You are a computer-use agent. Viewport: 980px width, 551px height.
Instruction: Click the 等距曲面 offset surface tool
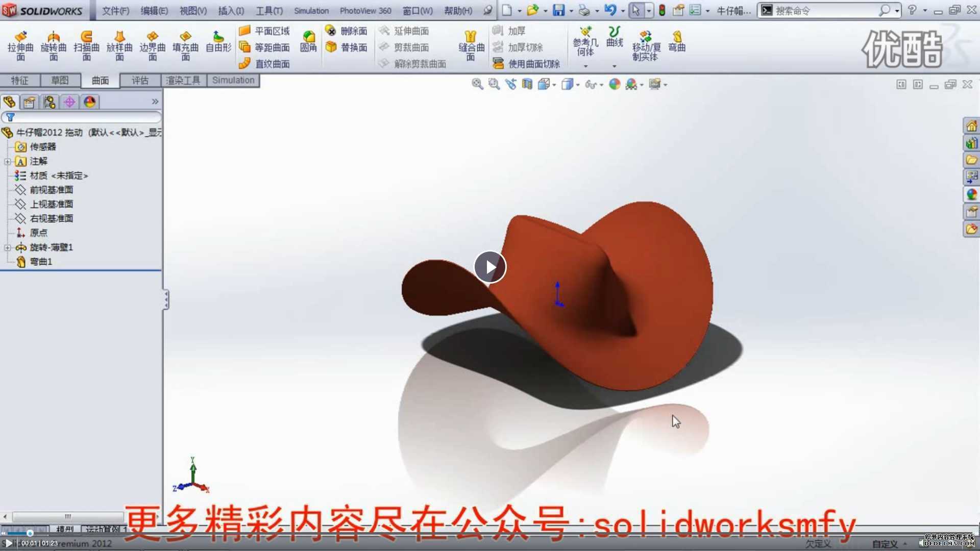[x=264, y=47]
